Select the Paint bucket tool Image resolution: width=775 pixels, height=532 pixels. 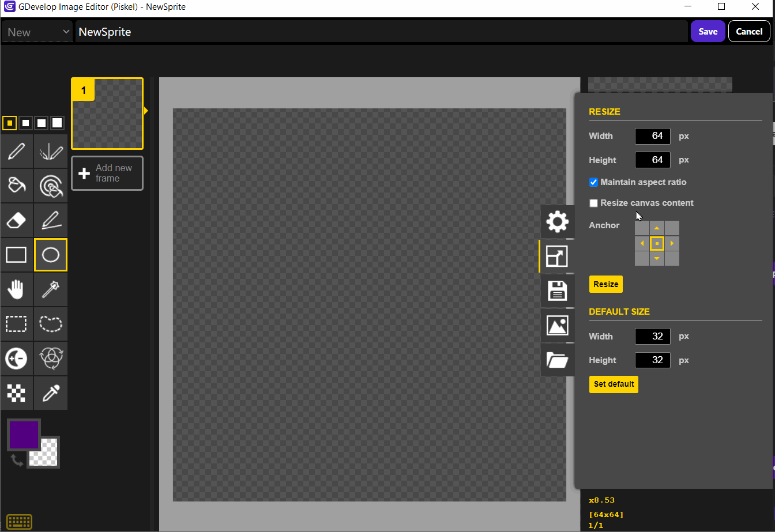[x=17, y=186]
